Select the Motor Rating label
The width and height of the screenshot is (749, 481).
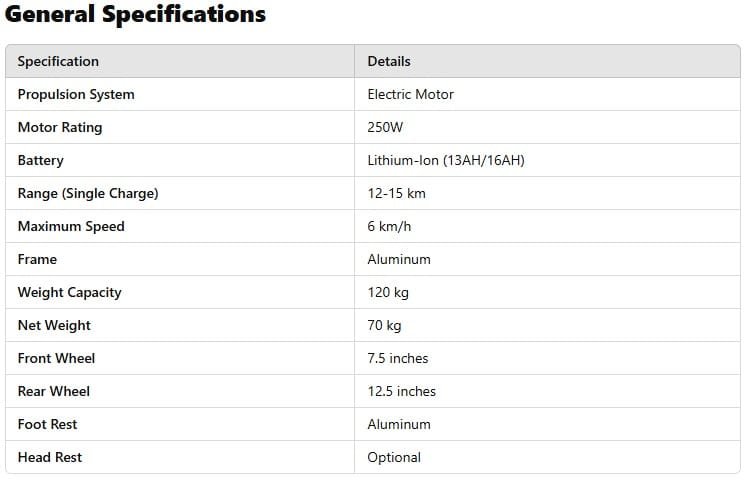(x=60, y=127)
